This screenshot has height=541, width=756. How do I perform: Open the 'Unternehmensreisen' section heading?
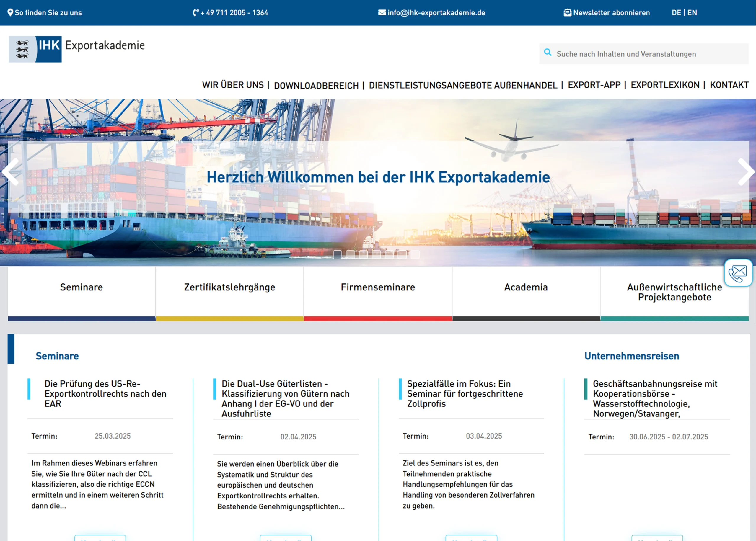tap(632, 356)
